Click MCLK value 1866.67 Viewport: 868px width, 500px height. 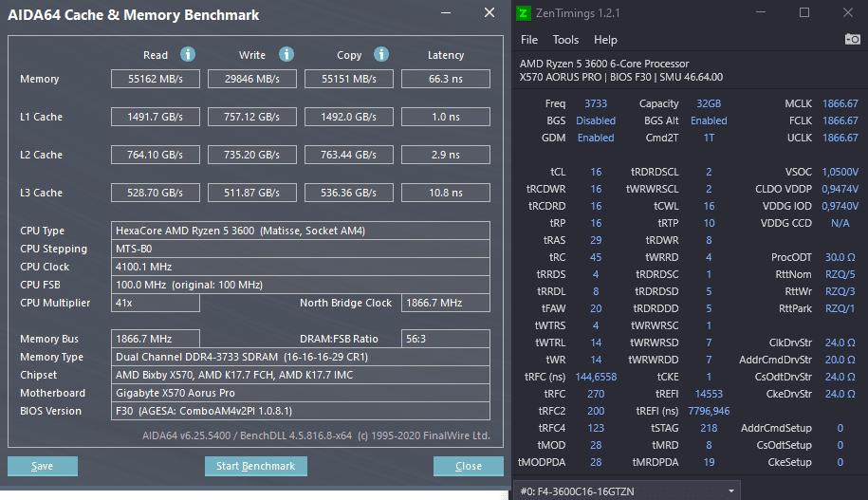pos(840,103)
